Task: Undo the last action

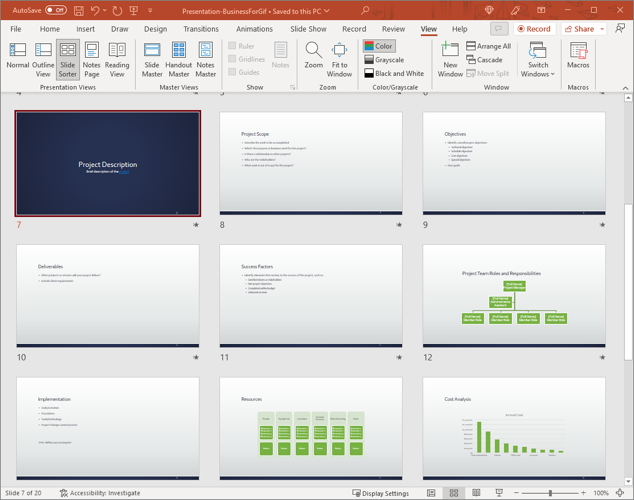Action: (95, 11)
